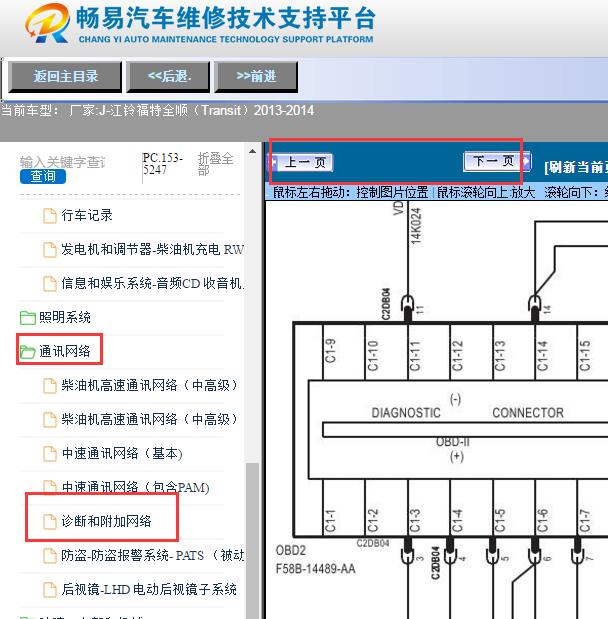
Task: Click the 照明系统 folder icon
Action: tap(28, 318)
